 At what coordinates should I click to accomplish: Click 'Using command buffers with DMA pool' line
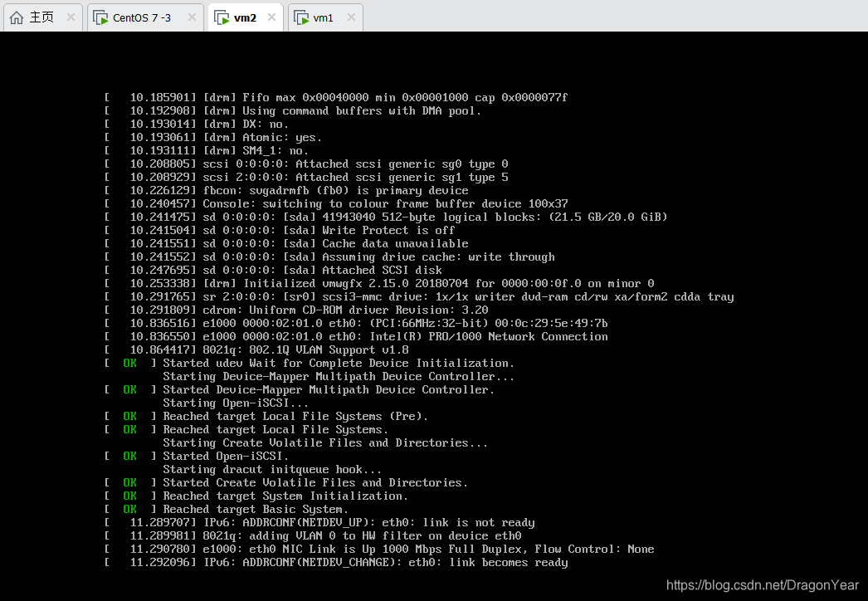click(x=294, y=110)
